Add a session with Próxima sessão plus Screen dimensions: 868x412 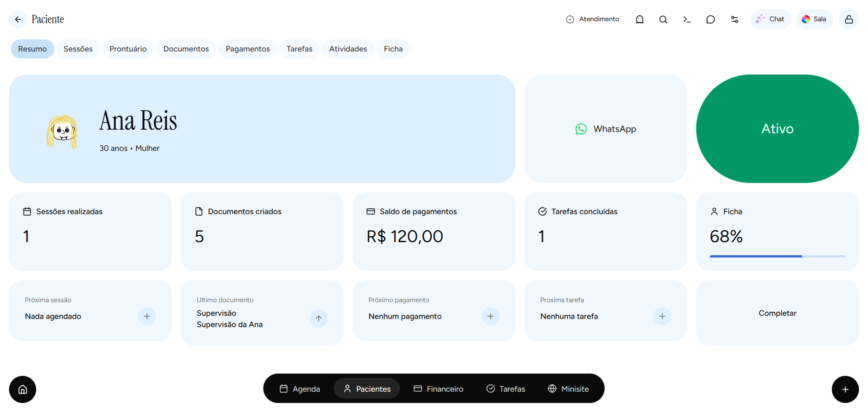(x=147, y=316)
